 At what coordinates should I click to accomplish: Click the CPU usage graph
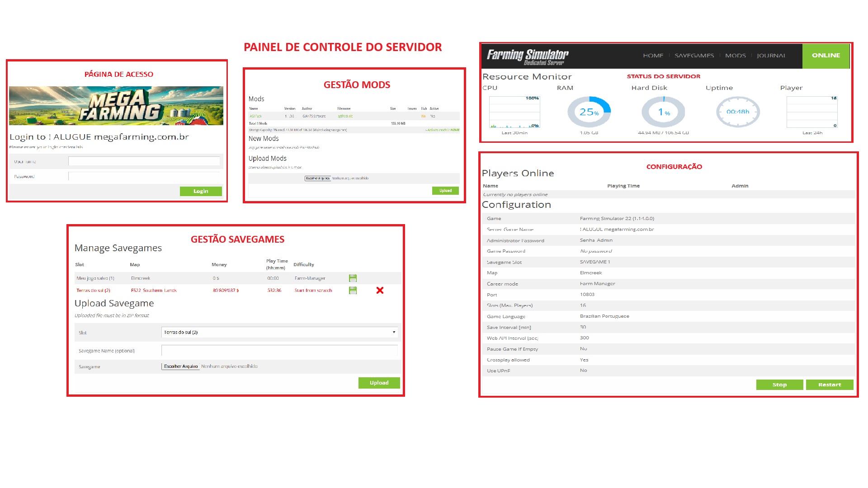[x=514, y=112]
